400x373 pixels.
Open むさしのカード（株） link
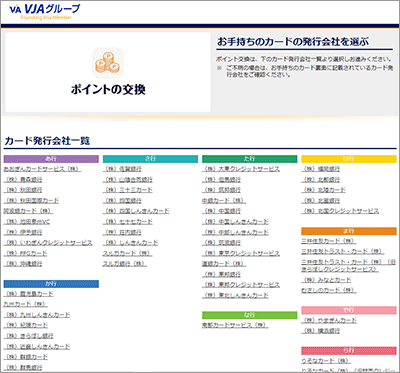click(x=329, y=290)
